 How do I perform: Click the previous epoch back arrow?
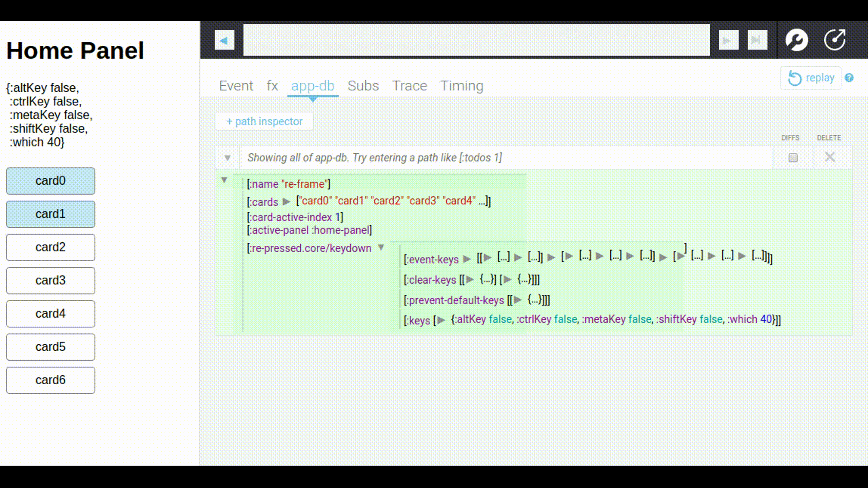point(224,40)
